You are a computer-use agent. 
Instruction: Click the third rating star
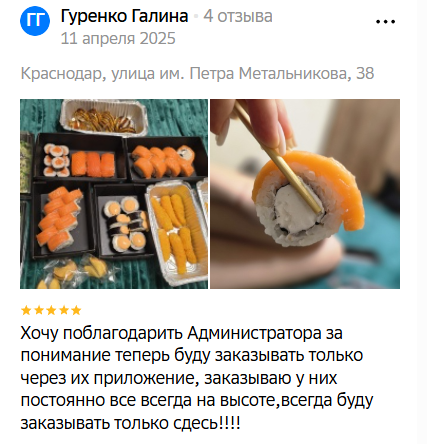tap(51, 310)
